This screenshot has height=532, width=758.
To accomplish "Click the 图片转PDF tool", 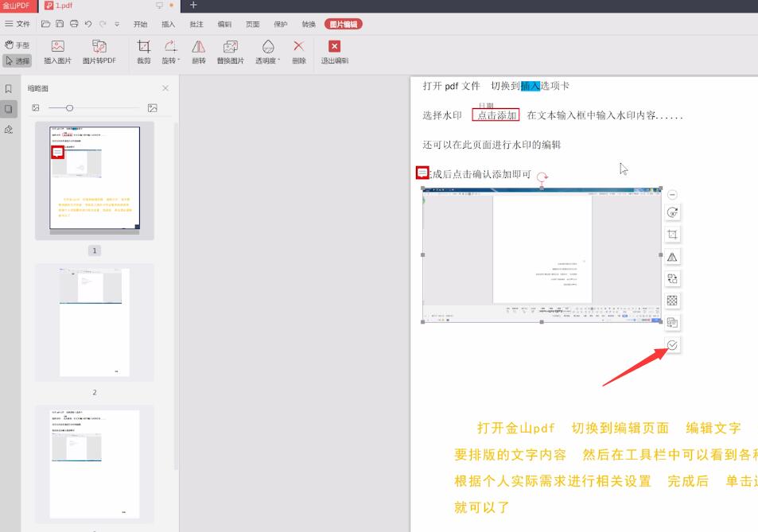I will 99,52.
